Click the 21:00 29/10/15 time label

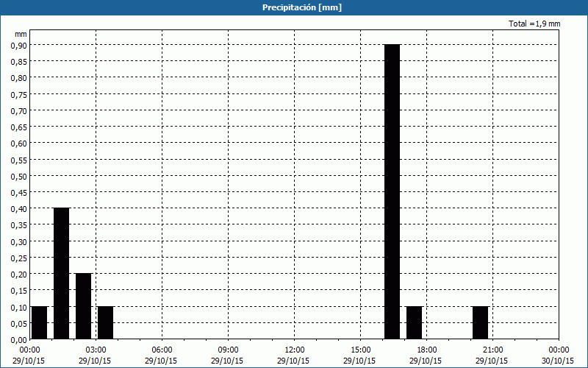pos(492,355)
